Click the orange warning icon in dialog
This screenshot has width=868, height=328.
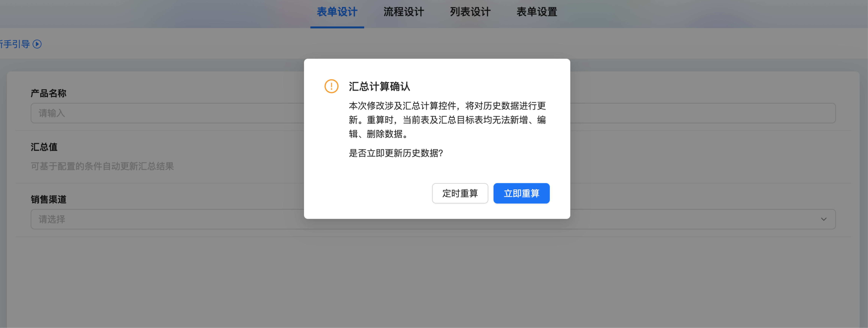331,86
